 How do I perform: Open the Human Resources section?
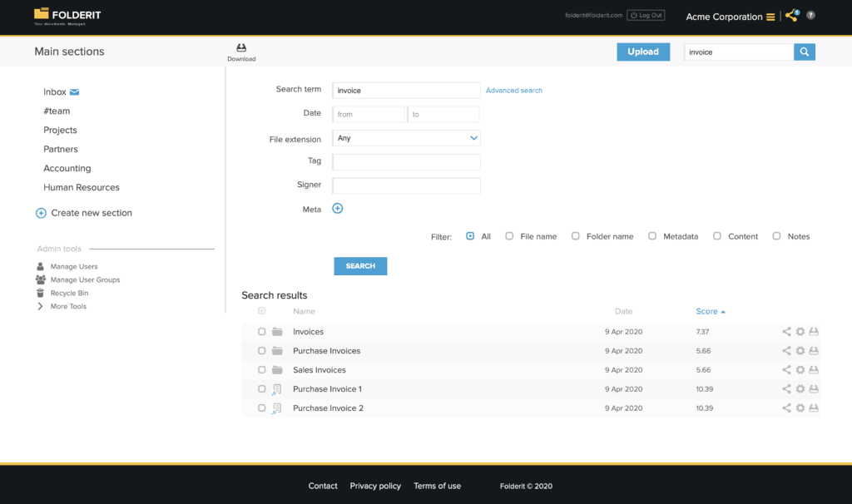coord(82,187)
